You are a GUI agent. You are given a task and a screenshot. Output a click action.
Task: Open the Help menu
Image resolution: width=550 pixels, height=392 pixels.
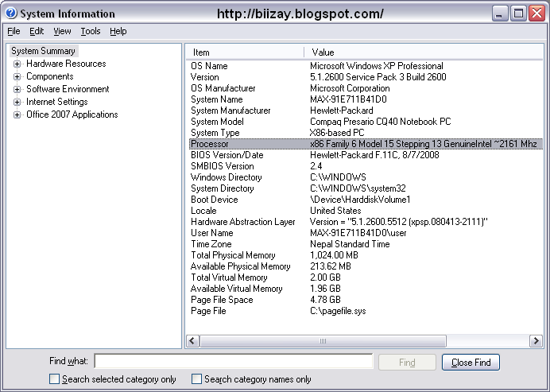118,31
